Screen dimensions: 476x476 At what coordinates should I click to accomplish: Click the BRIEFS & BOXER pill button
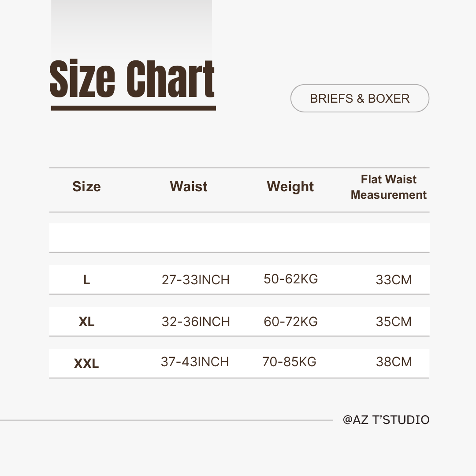[x=360, y=98]
